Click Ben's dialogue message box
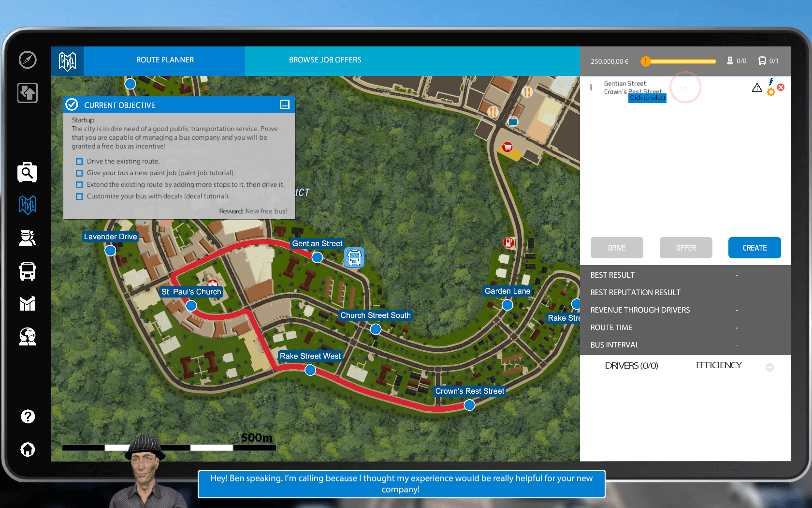Viewport: 812px width, 508px height. (x=401, y=484)
